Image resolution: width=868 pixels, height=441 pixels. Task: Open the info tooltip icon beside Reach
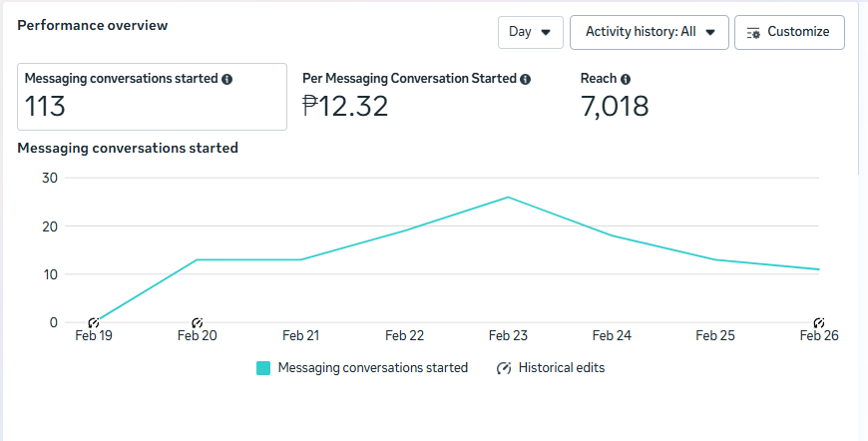(x=626, y=79)
